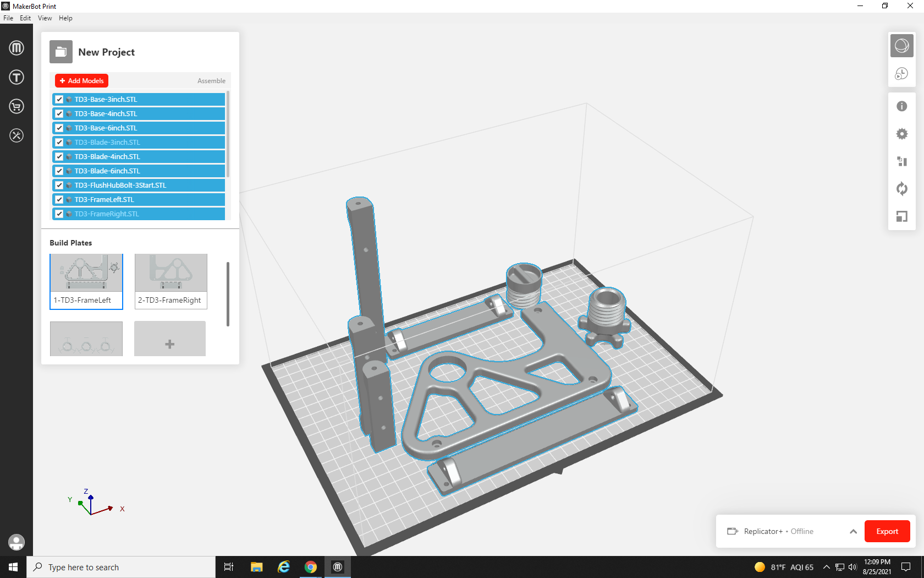Click the 81°F weather widget

click(784, 567)
